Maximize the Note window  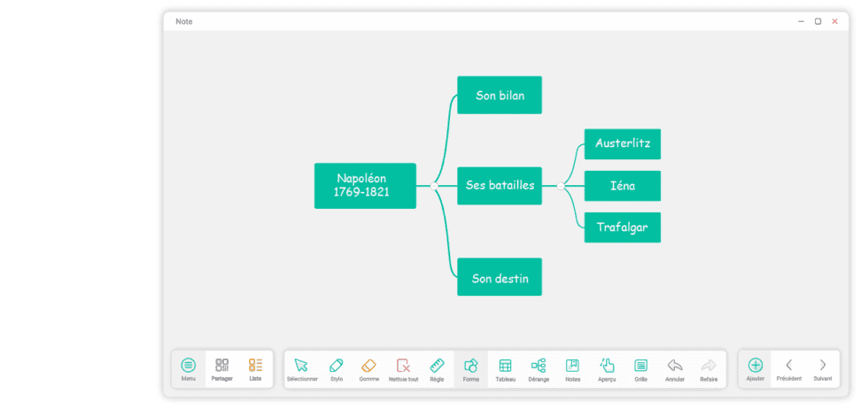[x=818, y=21]
